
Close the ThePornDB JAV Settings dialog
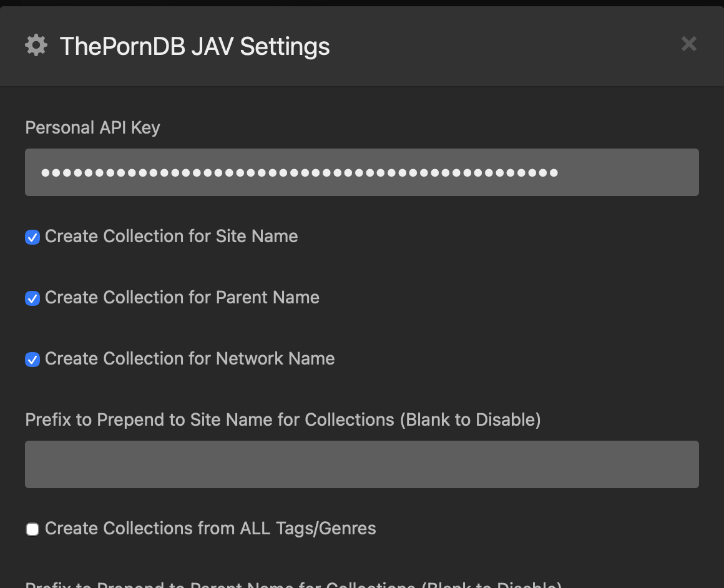click(x=688, y=44)
